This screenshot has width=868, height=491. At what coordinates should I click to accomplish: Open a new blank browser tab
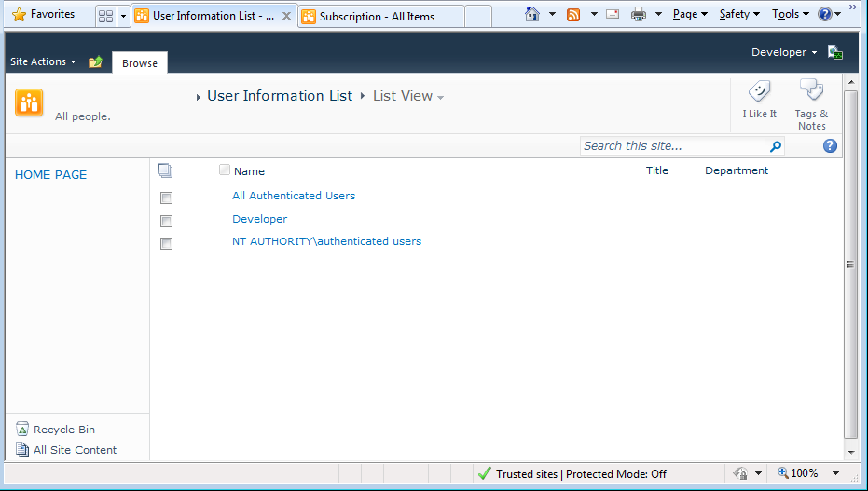(477, 17)
